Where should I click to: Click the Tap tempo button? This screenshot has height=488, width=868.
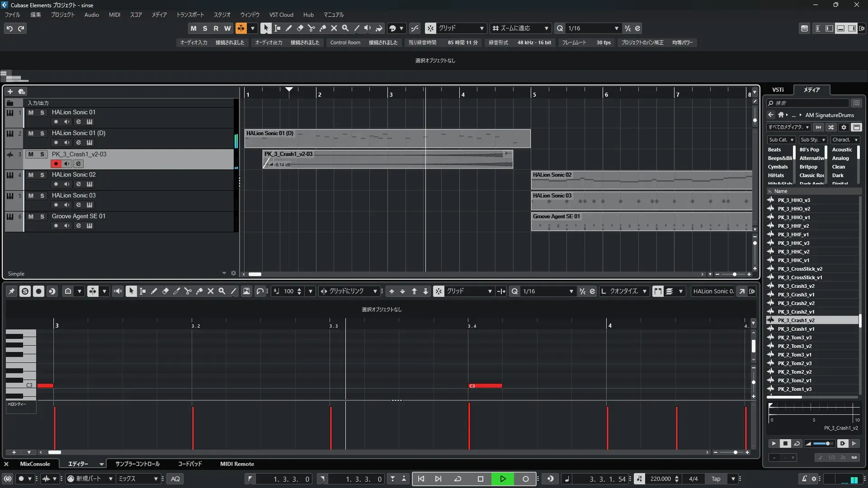pos(716,479)
